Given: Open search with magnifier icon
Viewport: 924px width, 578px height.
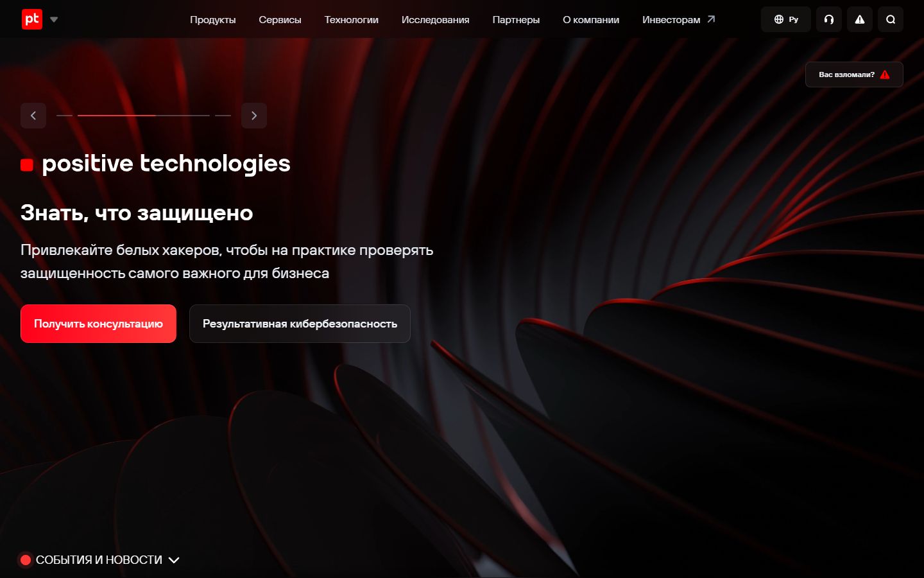Looking at the screenshot, I should [x=891, y=19].
